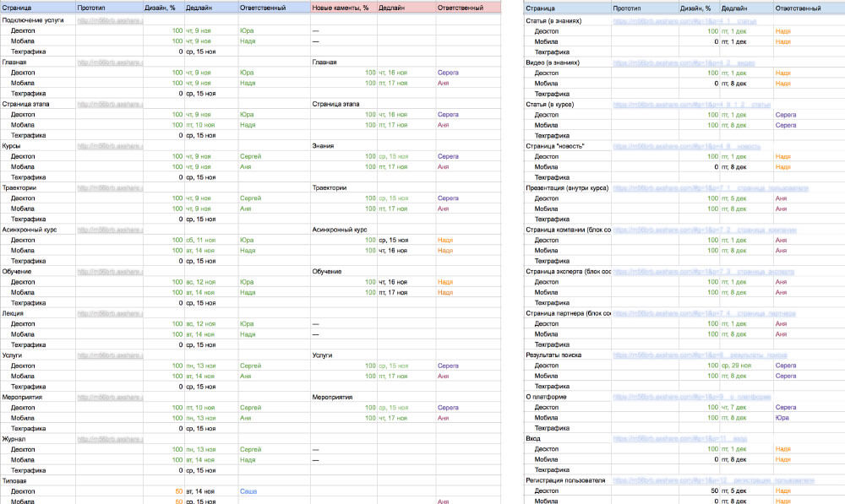Open the prototype link in the Главная row
The image size is (845, 504).
(x=110, y=62)
